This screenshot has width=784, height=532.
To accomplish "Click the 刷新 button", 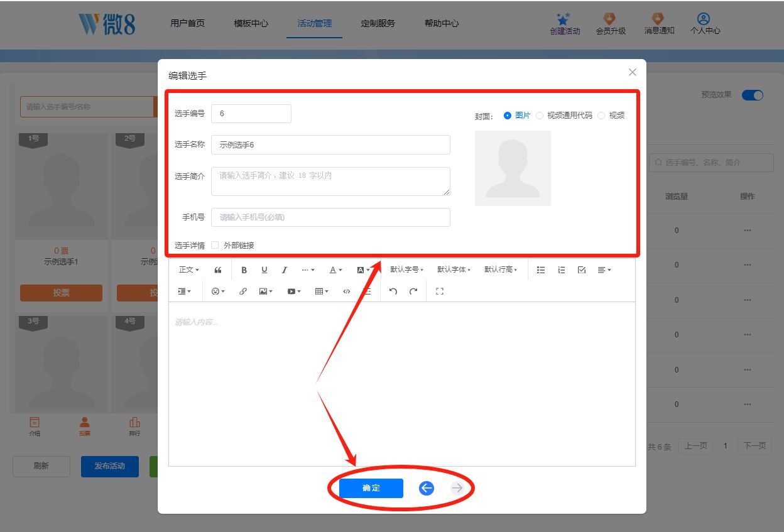I will click(41, 466).
